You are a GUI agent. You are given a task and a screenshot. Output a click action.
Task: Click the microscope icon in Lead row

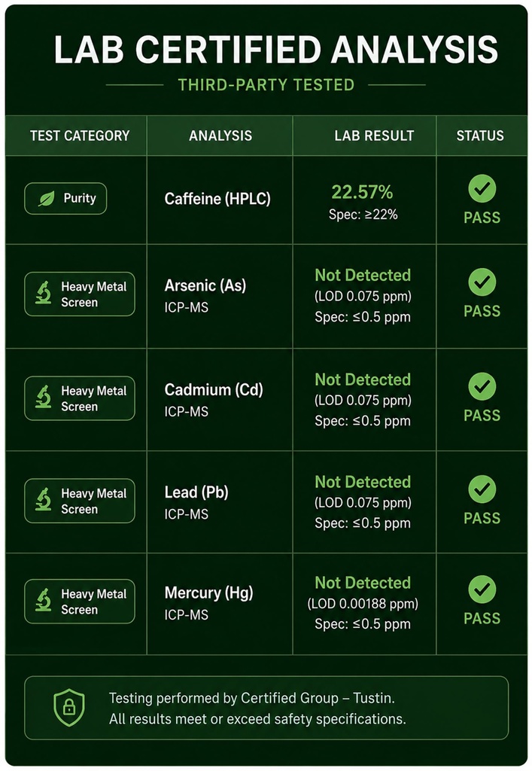coord(44,499)
